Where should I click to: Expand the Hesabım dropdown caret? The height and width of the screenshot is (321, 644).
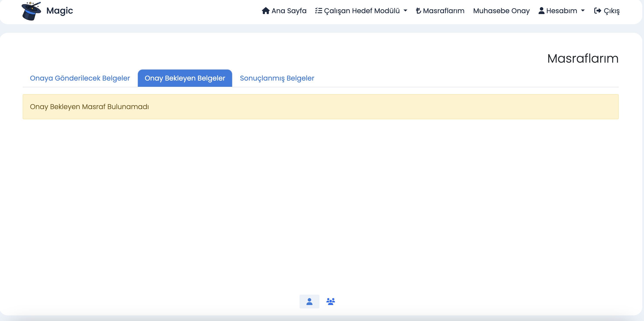[583, 11]
